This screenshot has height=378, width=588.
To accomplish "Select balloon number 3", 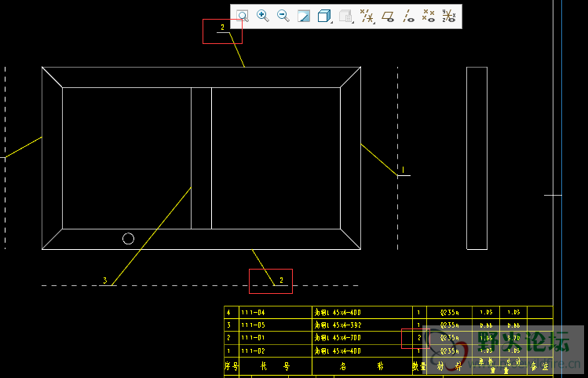I will pos(105,281).
